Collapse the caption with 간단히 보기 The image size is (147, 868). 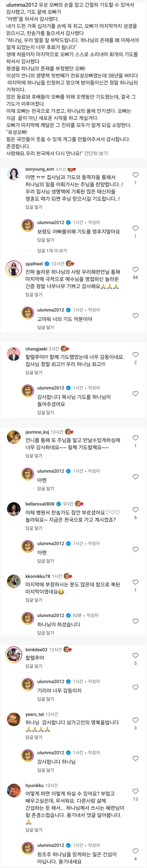click(x=96, y=153)
